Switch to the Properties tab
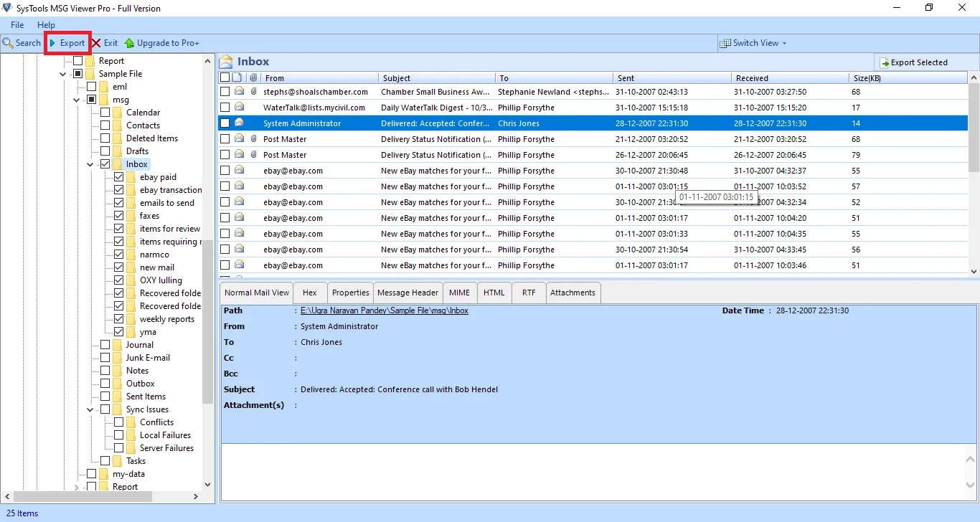The width and height of the screenshot is (980, 522). click(351, 293)
